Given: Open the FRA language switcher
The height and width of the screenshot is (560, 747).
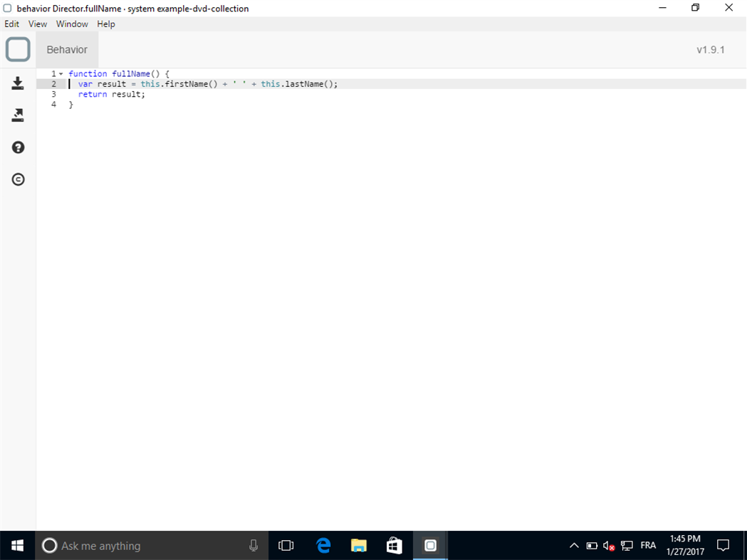Looking at the screenshot, I should coord(648,545).
